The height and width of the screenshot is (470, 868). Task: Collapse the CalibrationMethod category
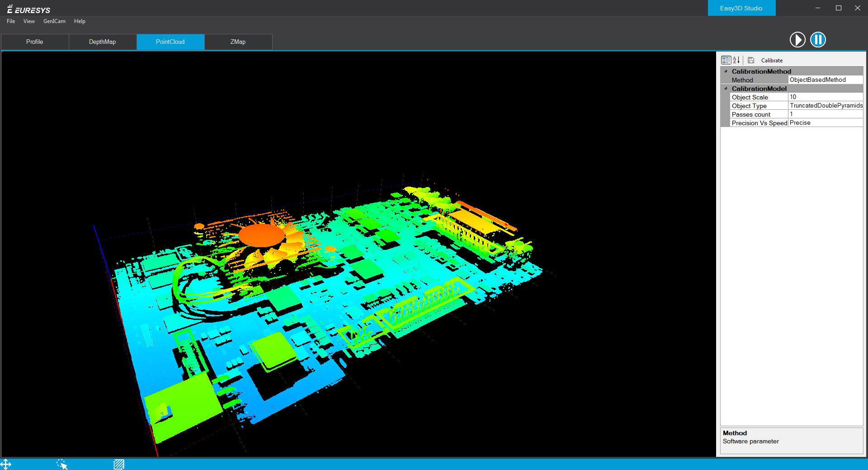coord(726,71)
